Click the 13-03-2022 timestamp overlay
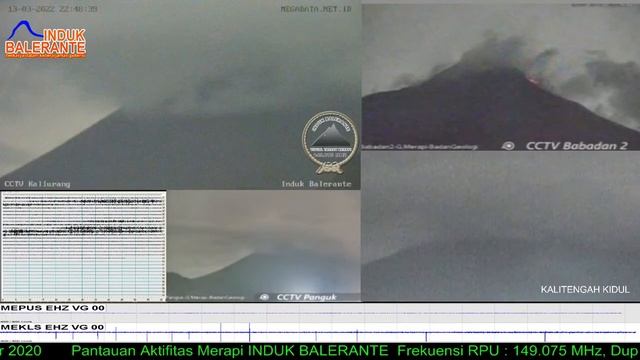 click(x=53, y=9)
